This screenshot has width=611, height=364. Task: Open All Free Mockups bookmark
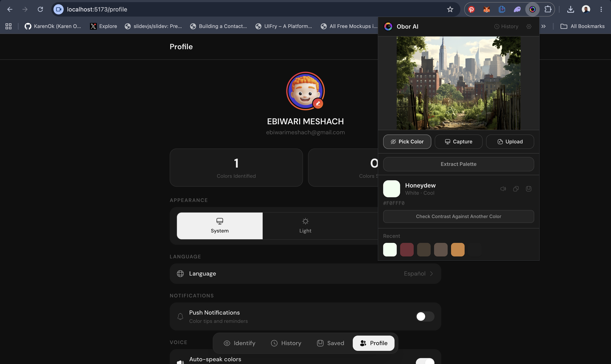349,26
